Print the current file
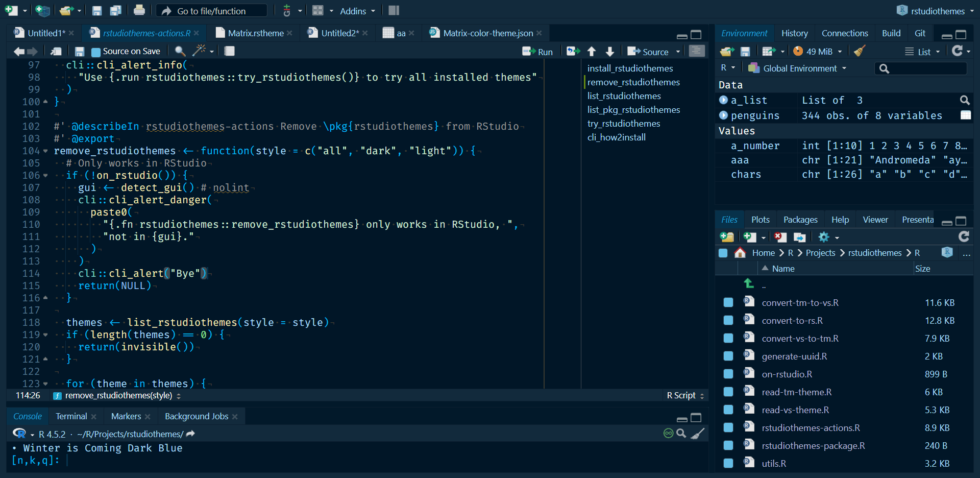Image resolution: width=980 pixels, height=478 pixels. pyautogui.click(x=139, y=10)
